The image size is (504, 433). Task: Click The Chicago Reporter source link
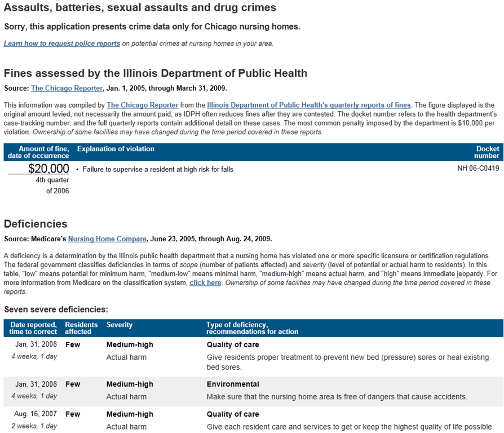point(67,88)
